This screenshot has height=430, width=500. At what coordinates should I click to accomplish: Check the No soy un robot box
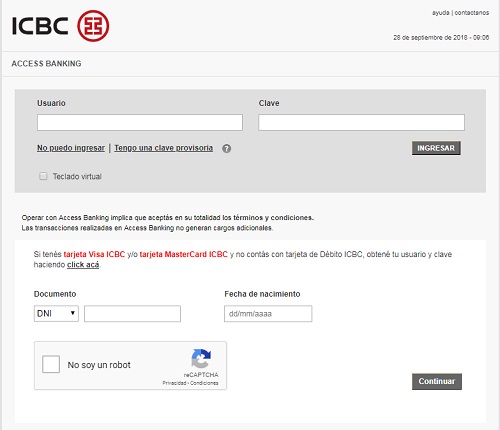click(51, 364)
